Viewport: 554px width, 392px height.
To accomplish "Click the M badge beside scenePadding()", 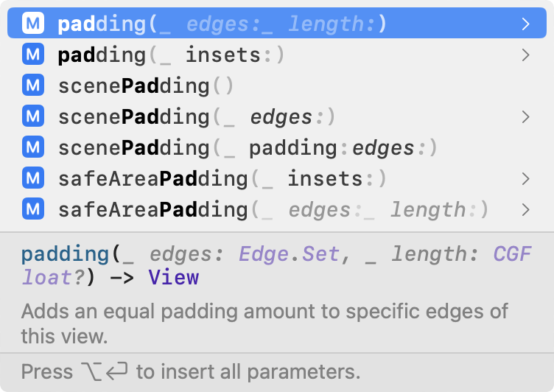I will [33, 86].
